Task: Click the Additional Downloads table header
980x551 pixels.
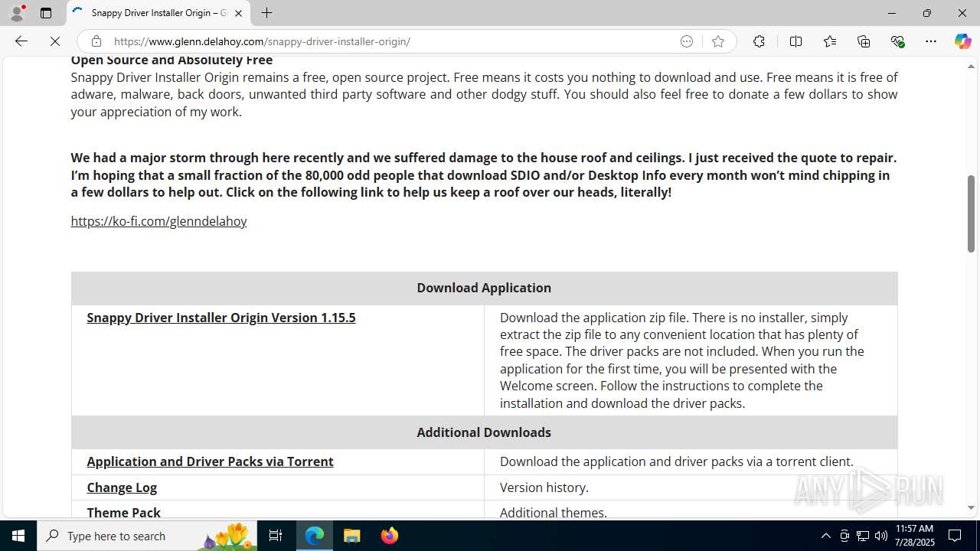Action: (484, 432)
